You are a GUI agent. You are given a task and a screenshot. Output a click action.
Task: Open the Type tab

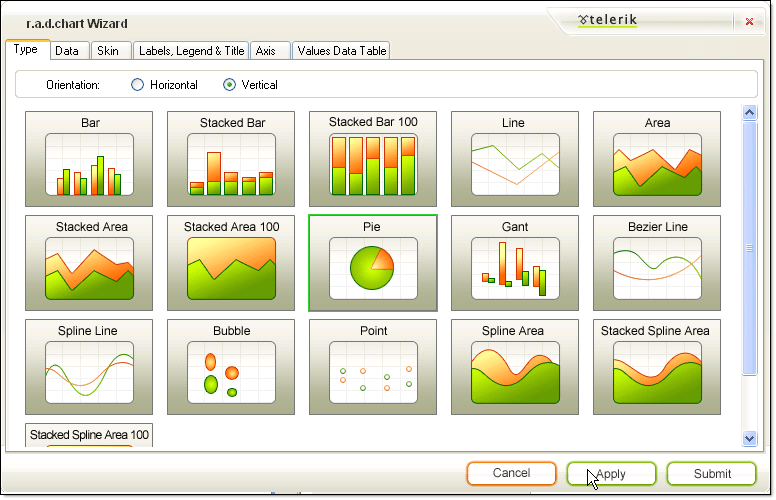(28, 50)
